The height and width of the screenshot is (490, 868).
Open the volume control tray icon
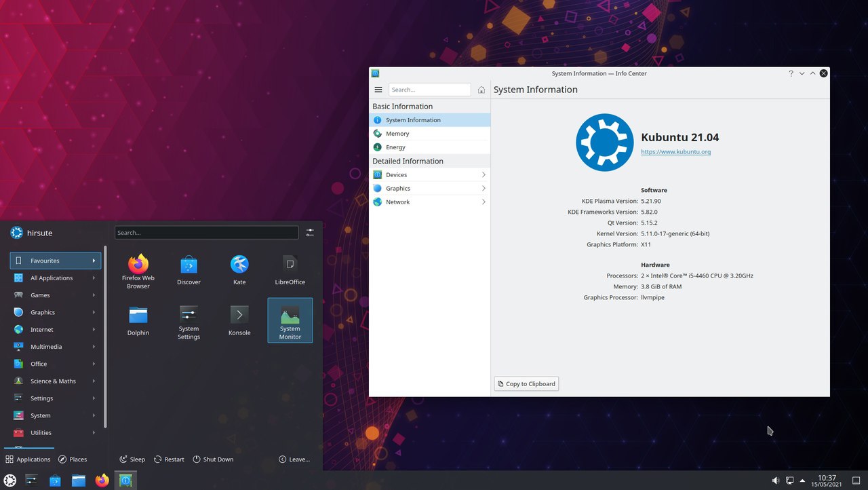(776, 480)
